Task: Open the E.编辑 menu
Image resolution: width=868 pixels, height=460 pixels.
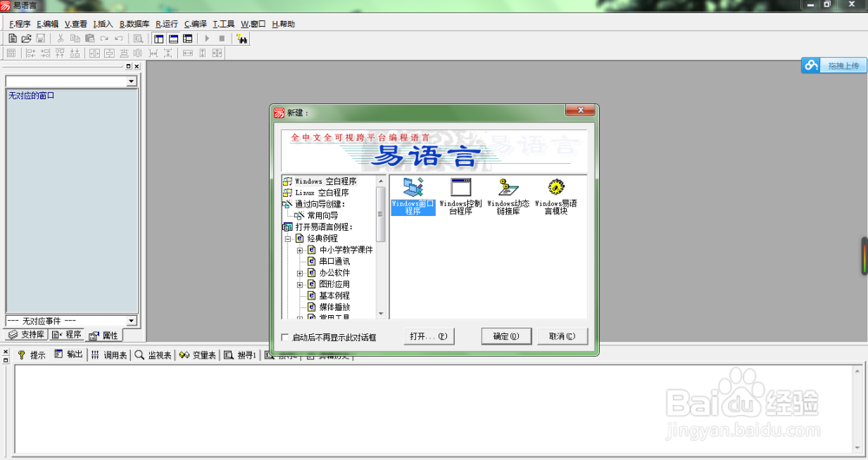Action: coord(48,23)
